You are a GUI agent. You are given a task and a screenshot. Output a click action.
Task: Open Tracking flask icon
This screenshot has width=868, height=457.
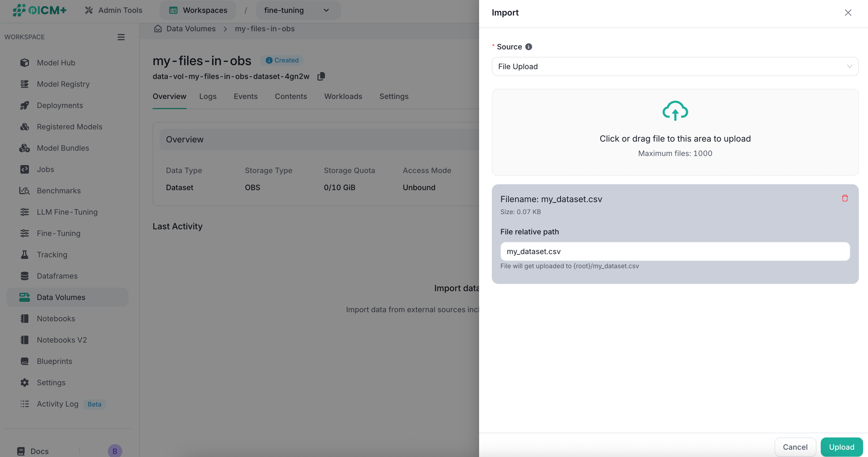(25, 255)
